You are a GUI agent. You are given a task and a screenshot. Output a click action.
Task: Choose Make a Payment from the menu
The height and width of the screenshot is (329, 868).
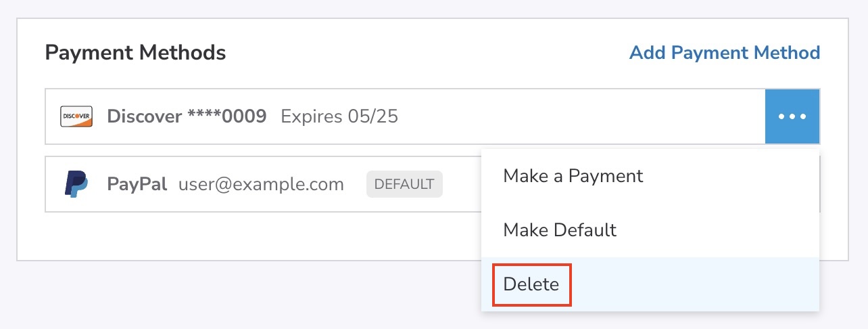573,177
